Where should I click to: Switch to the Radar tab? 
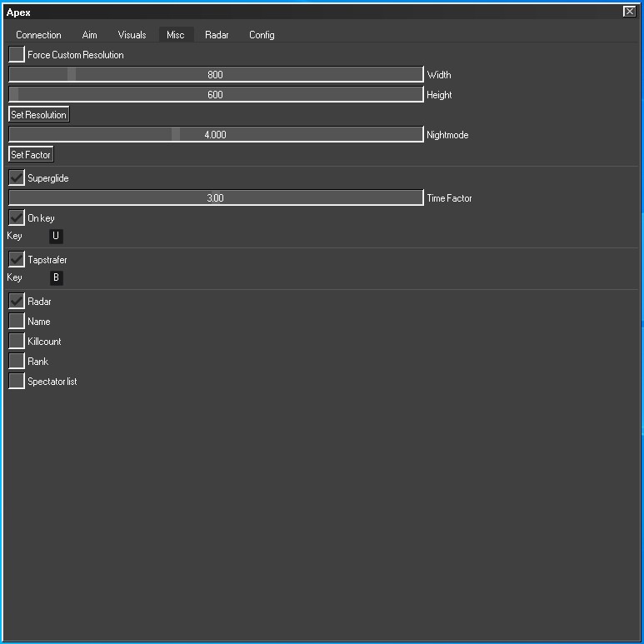click(217, 35)
